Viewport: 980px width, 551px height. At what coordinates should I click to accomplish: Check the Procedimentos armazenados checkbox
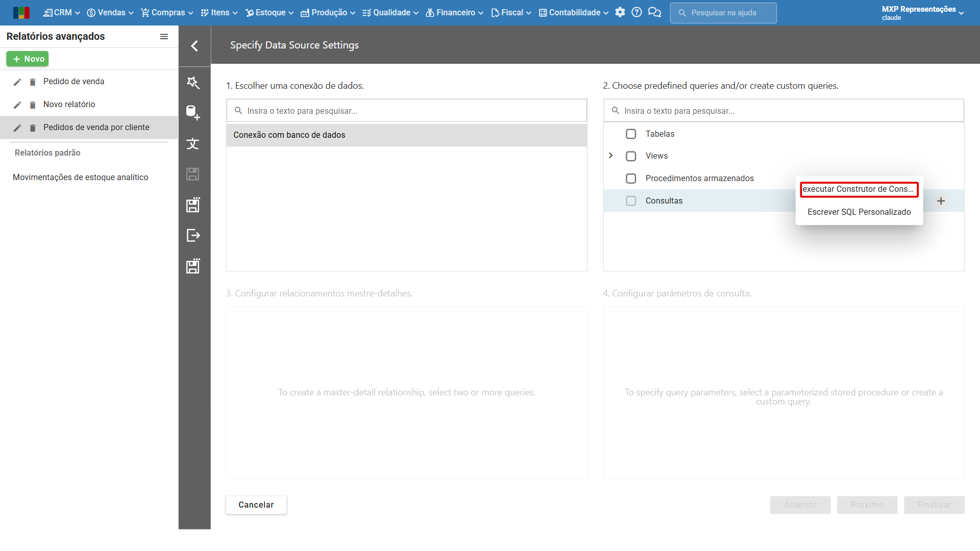(x=631, y=179)
